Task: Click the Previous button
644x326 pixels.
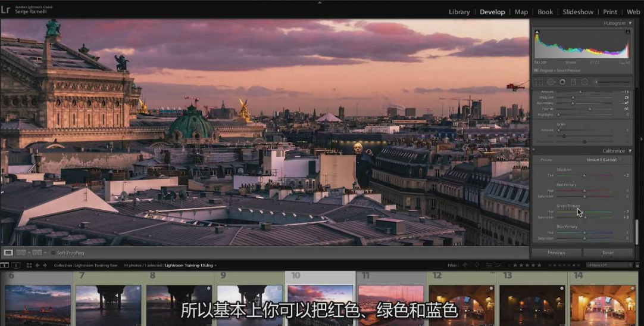Action: [557, 253]
